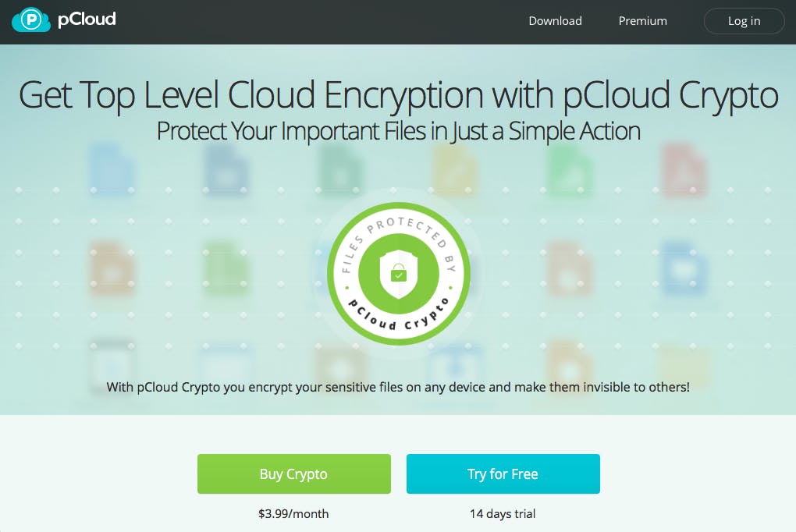Open the Premium menu item
Screen dimensions: 796x532
click(x=642, y=21)
